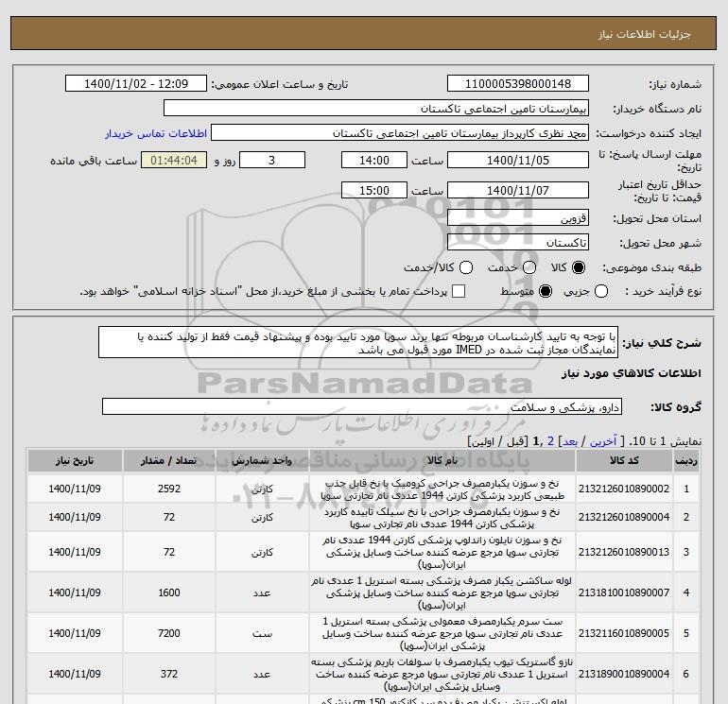This screenshot has height=704, width=728.
Task: Click the اطلاعات کالاهای مورد نیاز heading
Action: click(x=632, y=373)
